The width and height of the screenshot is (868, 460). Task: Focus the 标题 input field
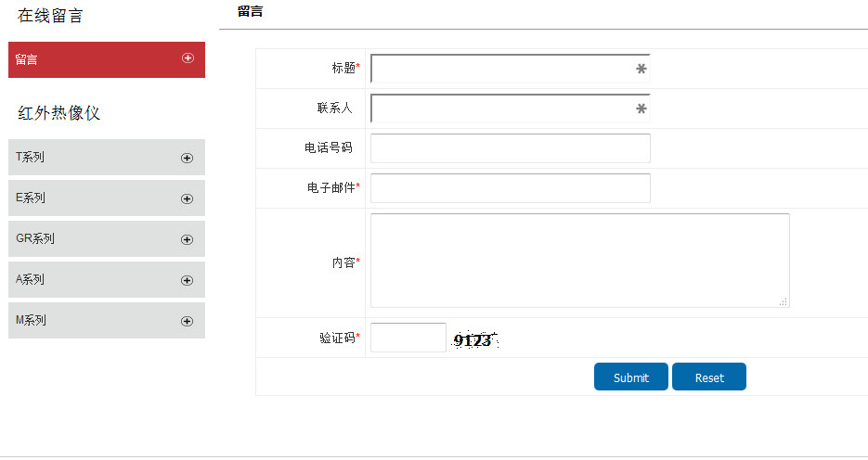tap(501, 69)
